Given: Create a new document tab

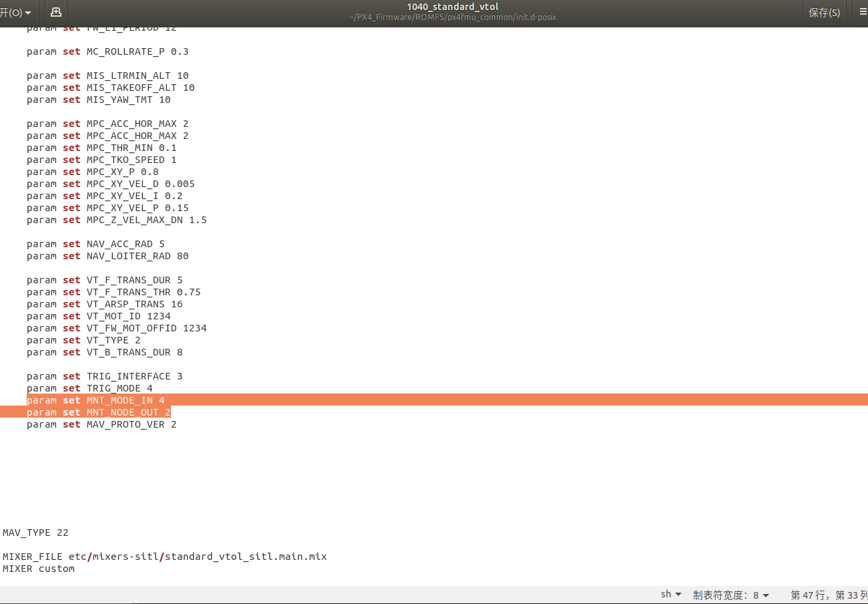Looking at the screenshot, I should click(56, 12).
